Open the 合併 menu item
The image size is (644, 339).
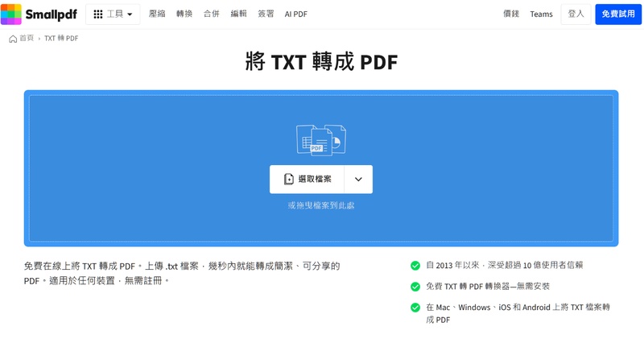tap(212, 14)
